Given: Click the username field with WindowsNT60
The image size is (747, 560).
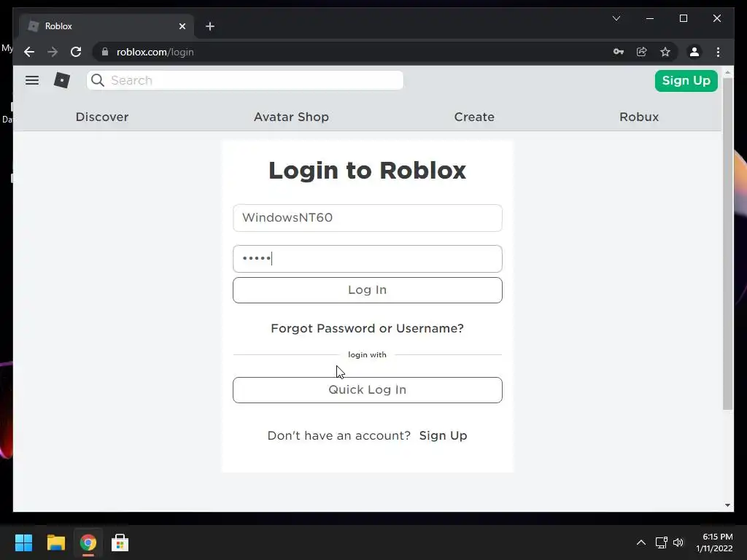Looking at the screenshot, I should 368,217.
